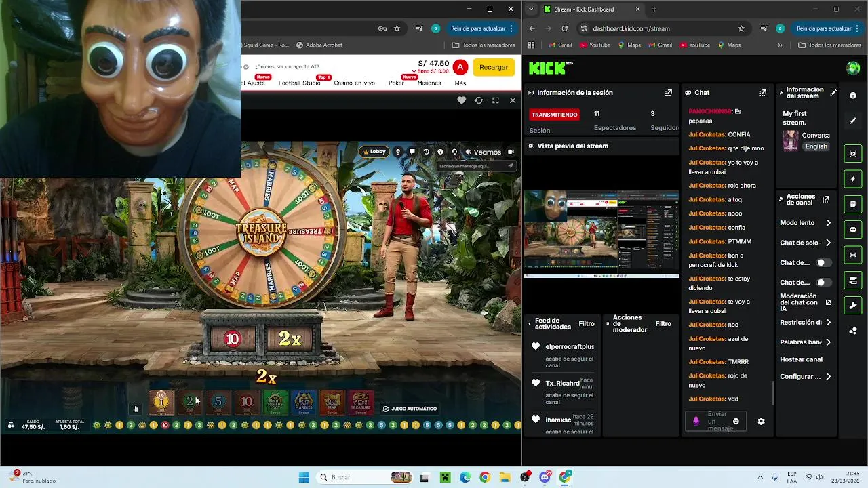This screenshot has width=868, height=488.
Task: Bet on the number 1 spot
Action: (x=161, y=402)
